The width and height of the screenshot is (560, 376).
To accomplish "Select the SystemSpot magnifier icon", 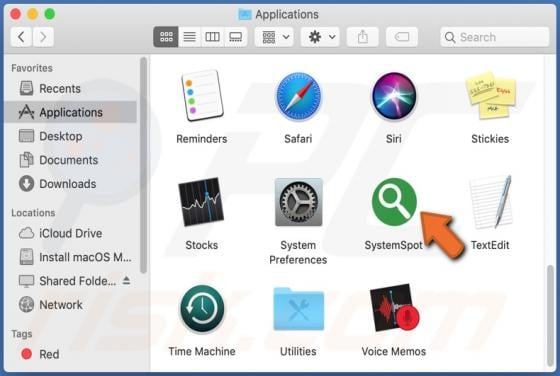I will pos(394,202).
